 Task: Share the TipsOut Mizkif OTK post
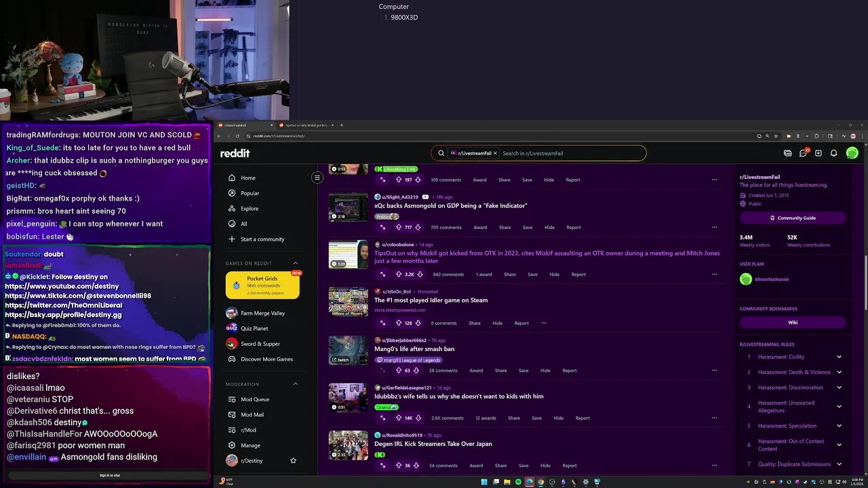(510, 274)
